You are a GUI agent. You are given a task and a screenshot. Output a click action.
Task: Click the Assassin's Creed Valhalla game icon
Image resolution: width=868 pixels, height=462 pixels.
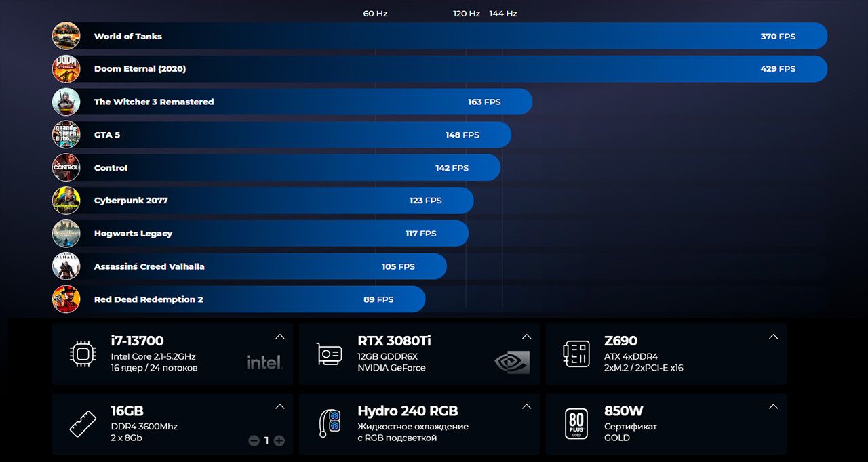tap(66, 266)
